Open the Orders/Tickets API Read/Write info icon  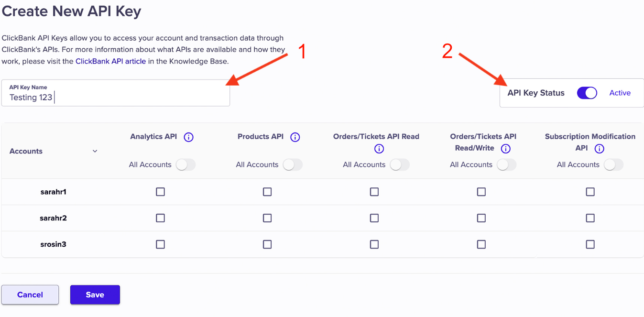pyautogui.click(x=505, y=149)
